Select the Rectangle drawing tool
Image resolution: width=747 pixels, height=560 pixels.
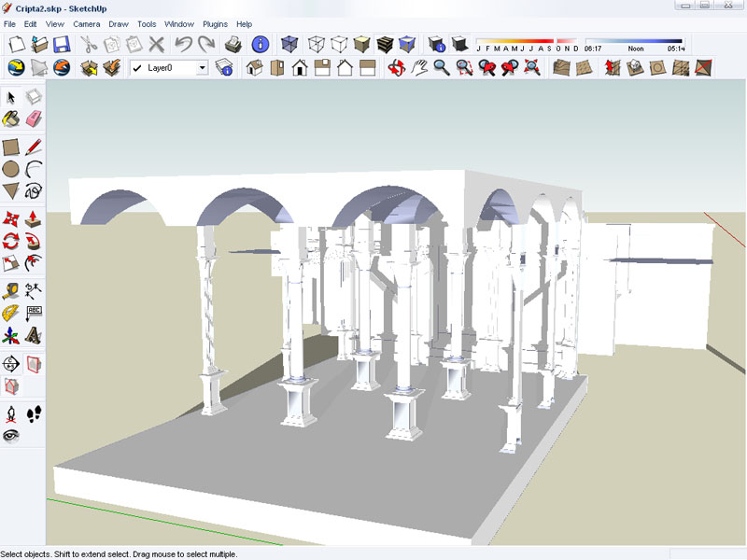[11, 147]
